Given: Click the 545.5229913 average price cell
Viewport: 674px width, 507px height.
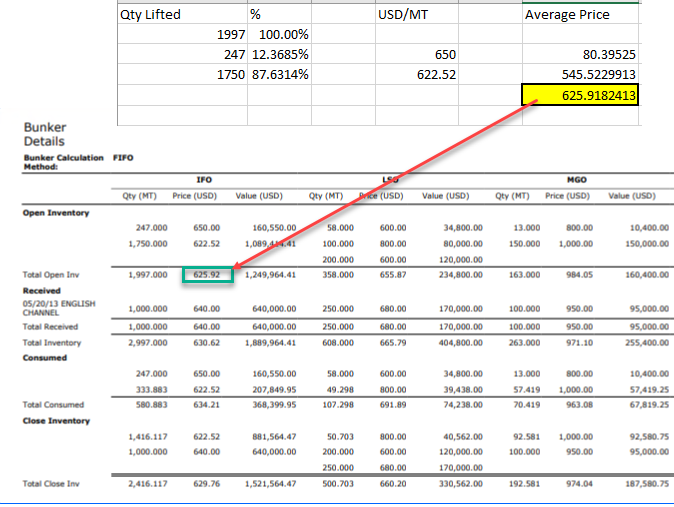Looking at the screenshot, I should (580, 75).
